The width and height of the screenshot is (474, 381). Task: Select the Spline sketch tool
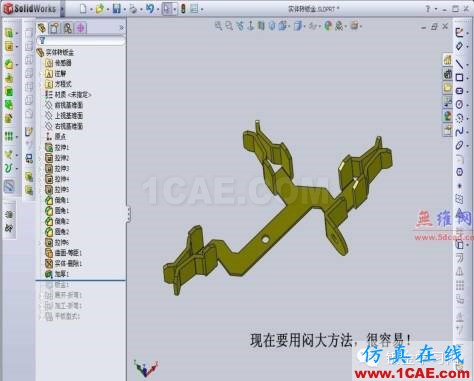click(x=459, y=131)
